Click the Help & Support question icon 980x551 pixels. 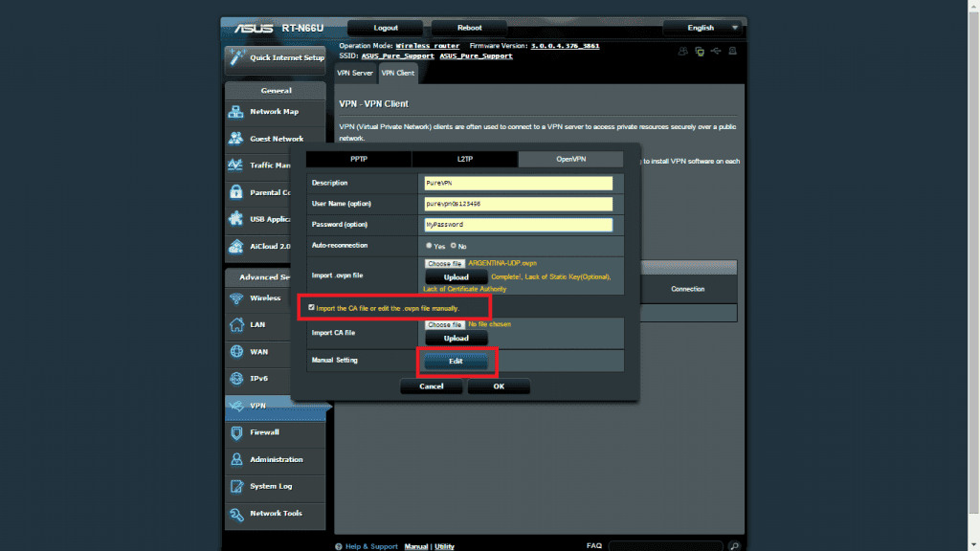click(x=339, y=546)
